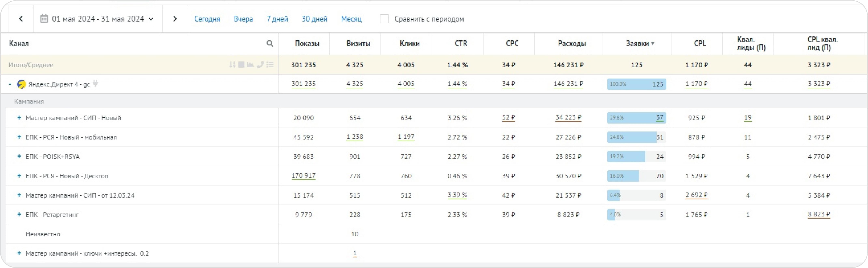Click the search magnifier in Канал header
Screen dimensions: 868x268
[270, 43]
